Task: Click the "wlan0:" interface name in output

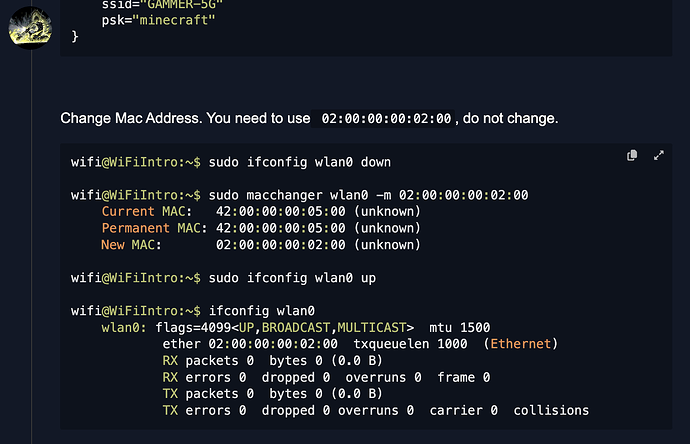Action: pos(124,327)
